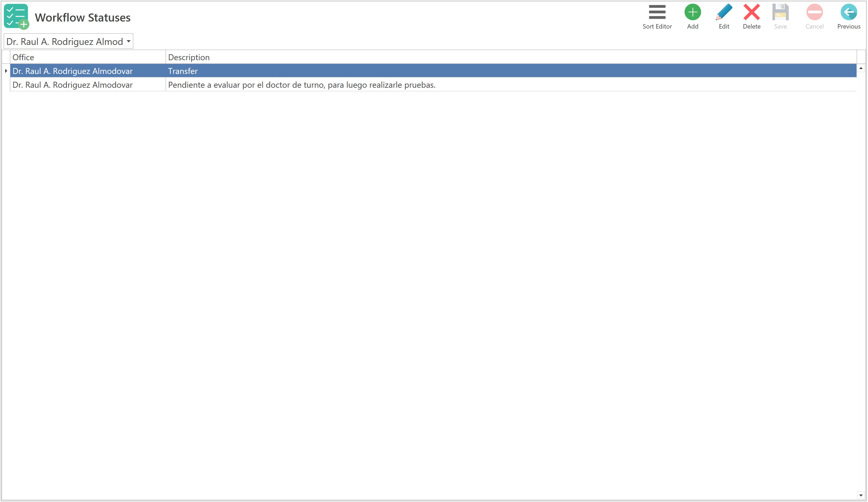This screenshot has width=868, height=502.
Task: Open the office selector dropdown arrow
Action: coord(128,41)
